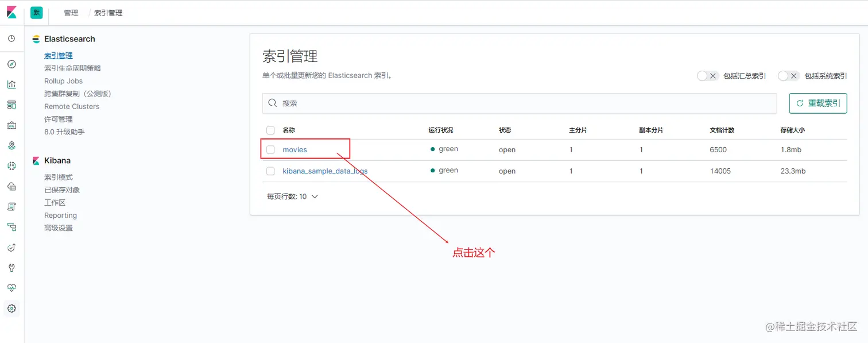Open 已保存对象 under Kibana
The width and height of the screenshot is (868, 343).
pyautogui.click(x=62, y=190)
